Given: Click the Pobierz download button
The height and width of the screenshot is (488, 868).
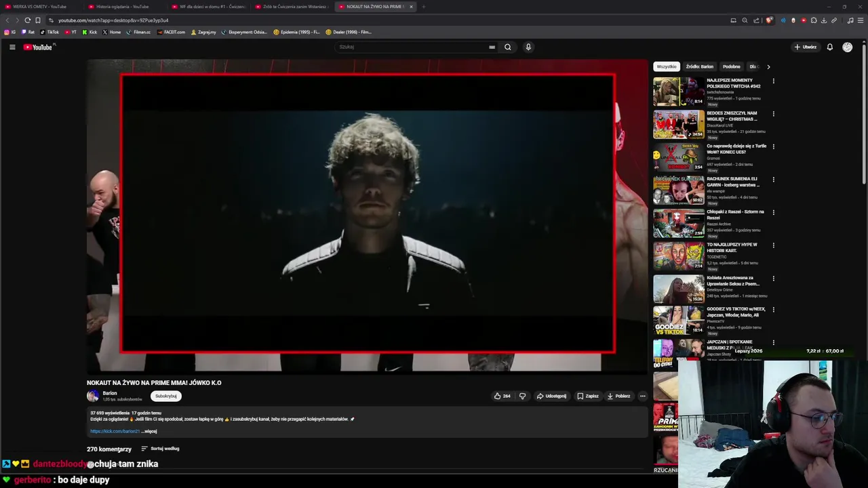Looking at the screenshot, I should [x=619, y=396].
